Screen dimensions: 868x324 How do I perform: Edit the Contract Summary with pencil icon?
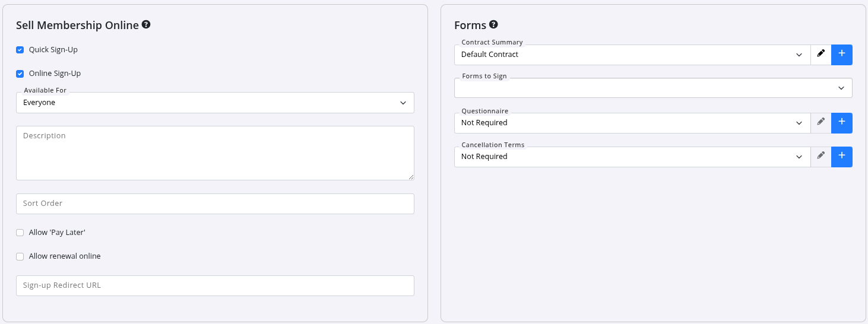pos(821,54)
